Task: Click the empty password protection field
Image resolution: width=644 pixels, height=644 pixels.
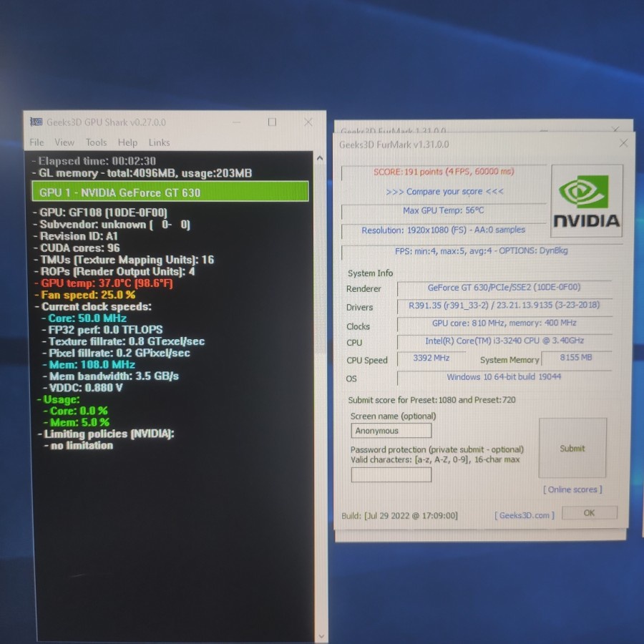Action: 391,474
